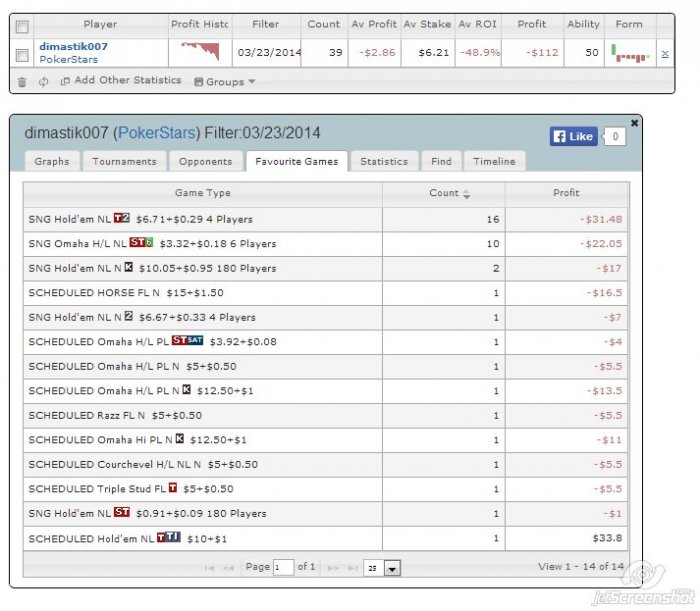This screenshot has height=611, width=700.
Task: Go to last page of results
Action: (353, 568)
